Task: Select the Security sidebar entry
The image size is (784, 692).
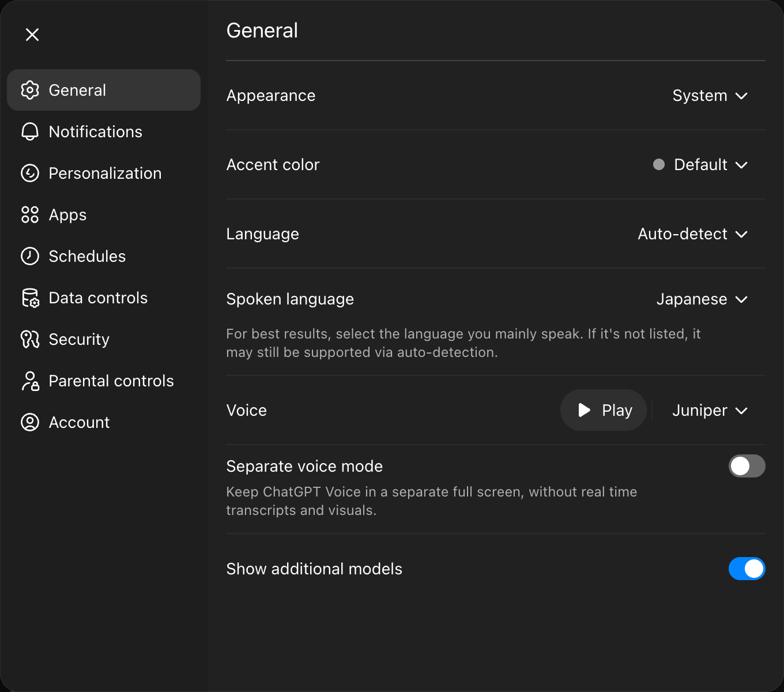Action: [78, 339]
